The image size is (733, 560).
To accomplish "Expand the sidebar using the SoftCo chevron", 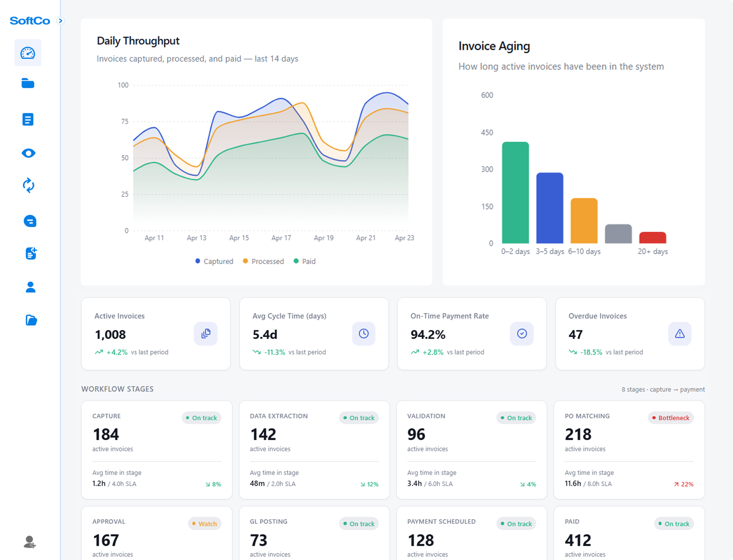I will pos(60,21).
